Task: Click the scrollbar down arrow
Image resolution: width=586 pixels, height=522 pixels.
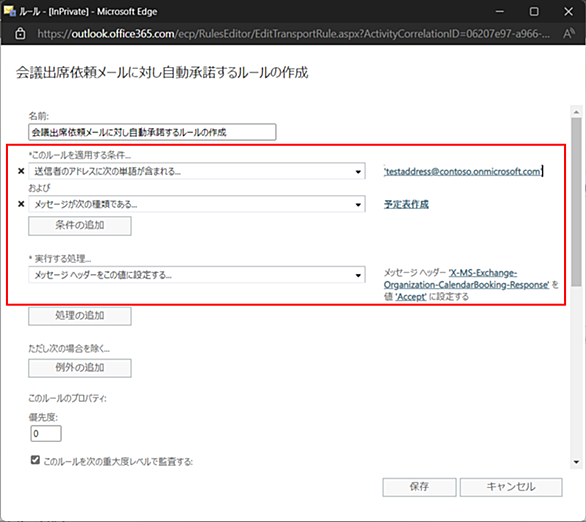Action: click(x=576, y=462)
